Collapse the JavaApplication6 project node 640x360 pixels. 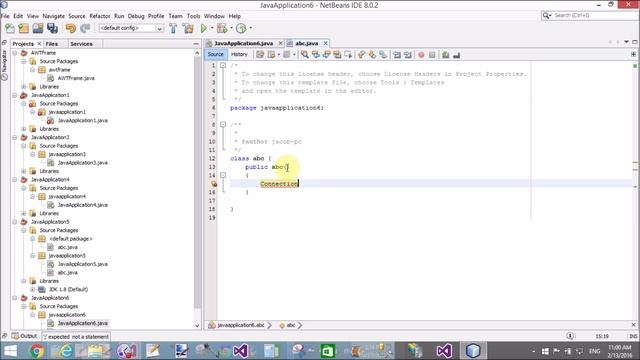click(15, 298)
